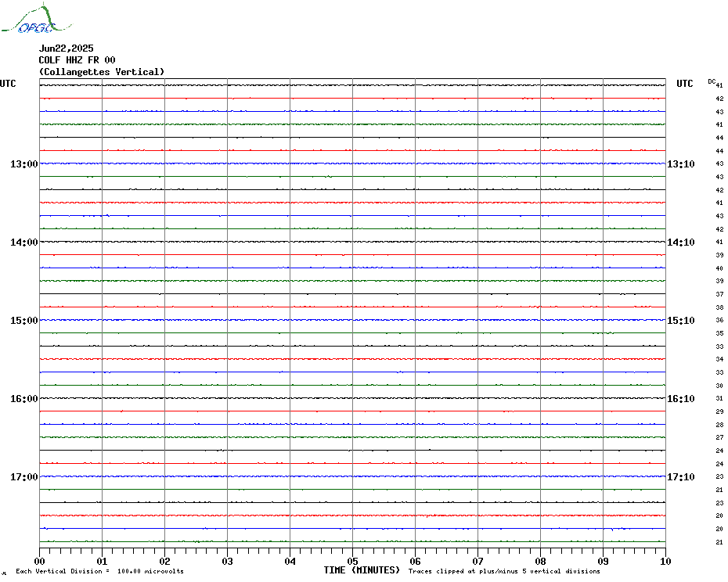Click the TIME (MINUTES) axis label

[362, 570]
